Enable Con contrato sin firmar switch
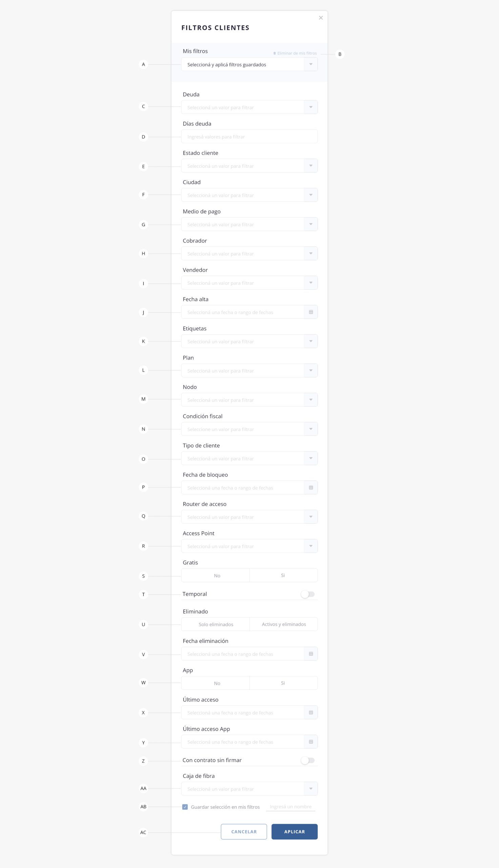The image size is (499, 868). (307, 760)
